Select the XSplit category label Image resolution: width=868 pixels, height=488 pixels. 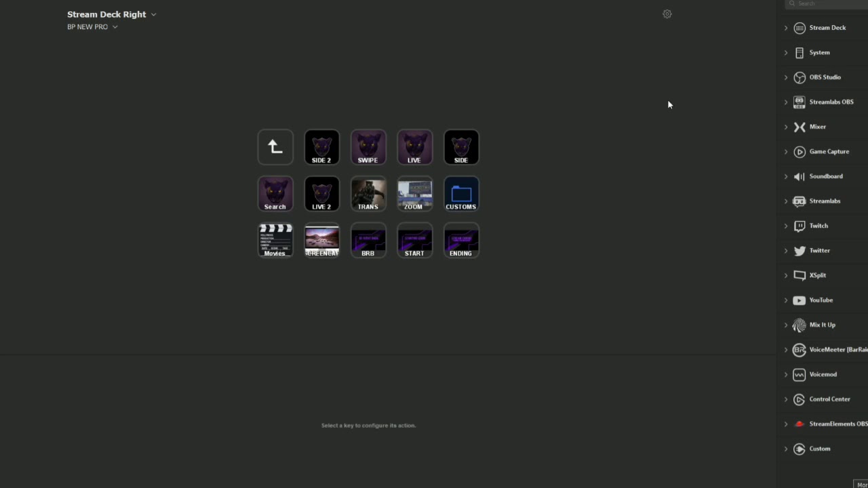coord(817,275)
